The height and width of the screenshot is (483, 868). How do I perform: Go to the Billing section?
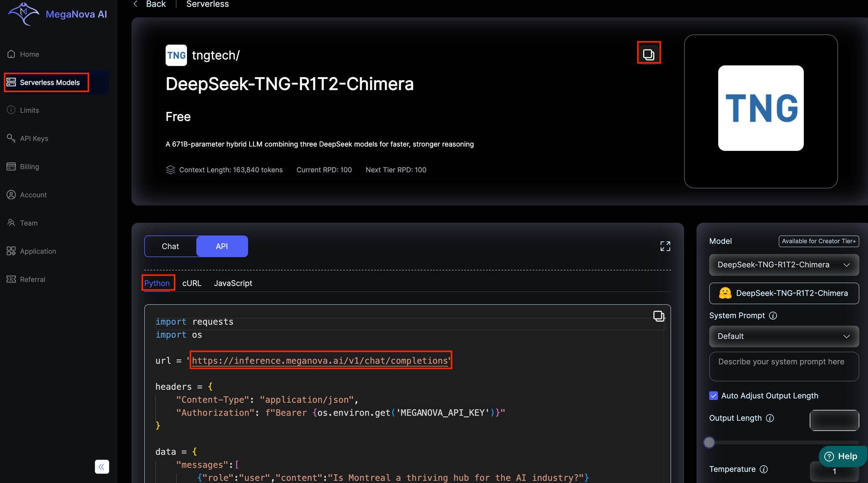(29, 166)
